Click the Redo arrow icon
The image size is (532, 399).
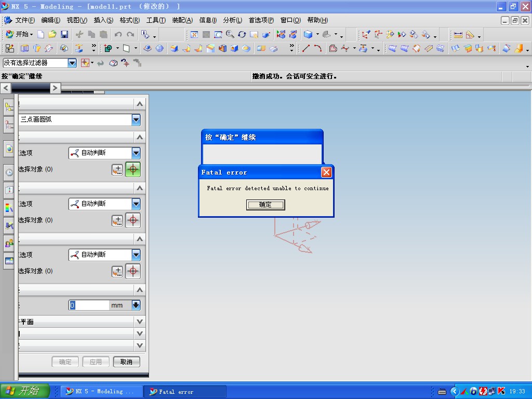[130, 34]
